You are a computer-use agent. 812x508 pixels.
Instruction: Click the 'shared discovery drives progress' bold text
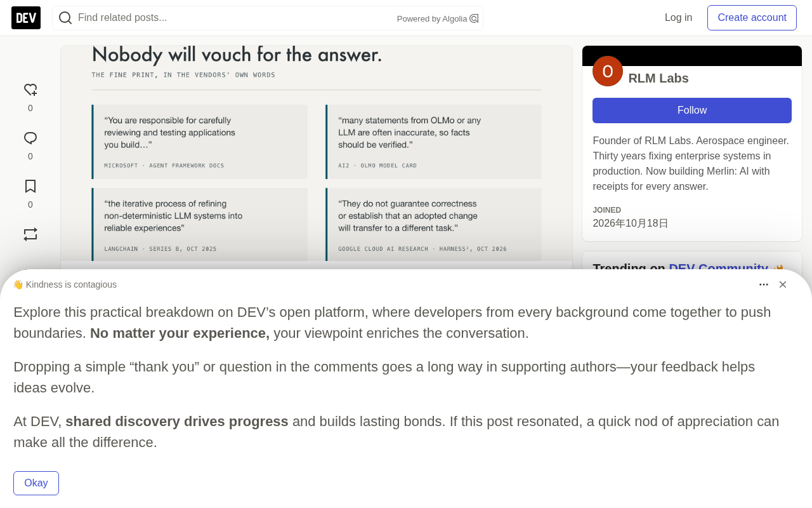pos(177,422)
